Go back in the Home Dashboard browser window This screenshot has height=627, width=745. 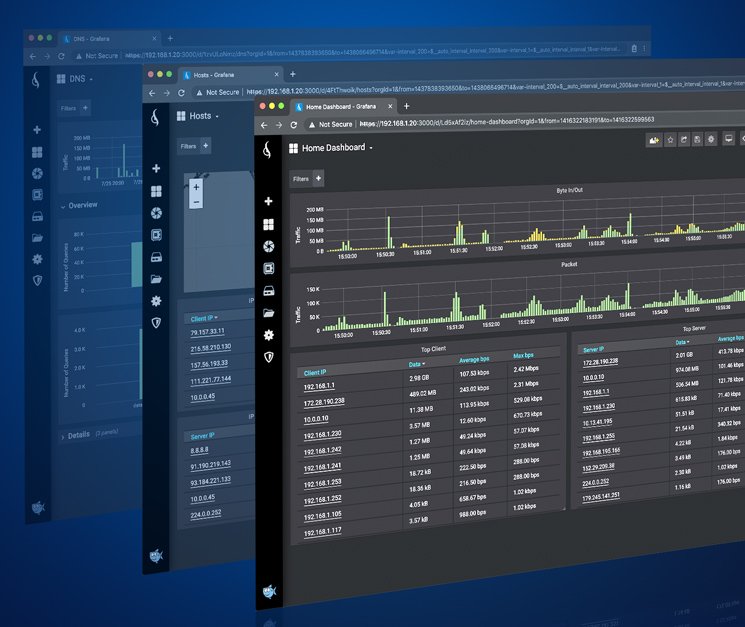click(x=264, y=125)
